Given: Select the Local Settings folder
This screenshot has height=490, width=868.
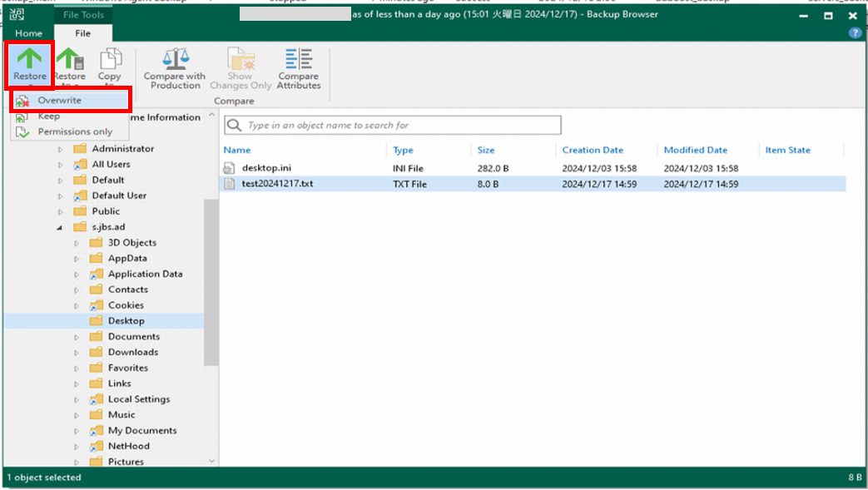Looking at the screenshot, I should (139, 399).
